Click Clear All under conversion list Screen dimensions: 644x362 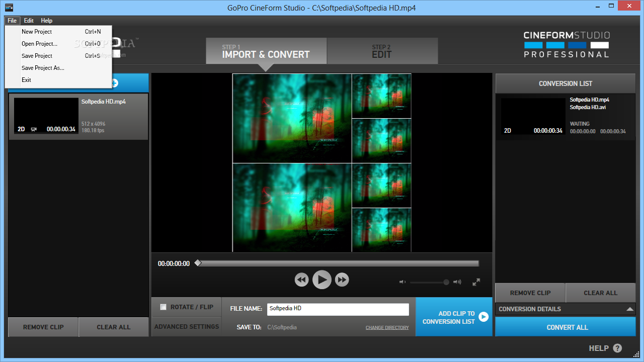pos(601,293)
